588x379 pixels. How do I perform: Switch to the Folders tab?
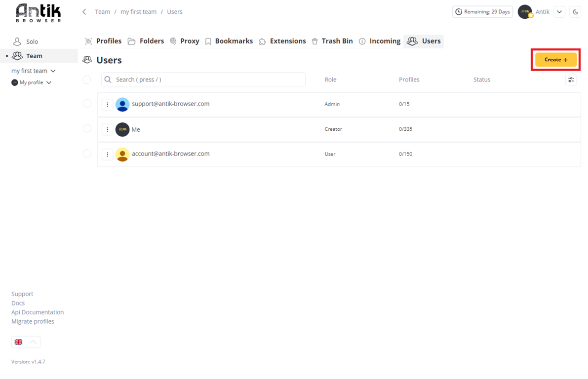coord(146,41)
